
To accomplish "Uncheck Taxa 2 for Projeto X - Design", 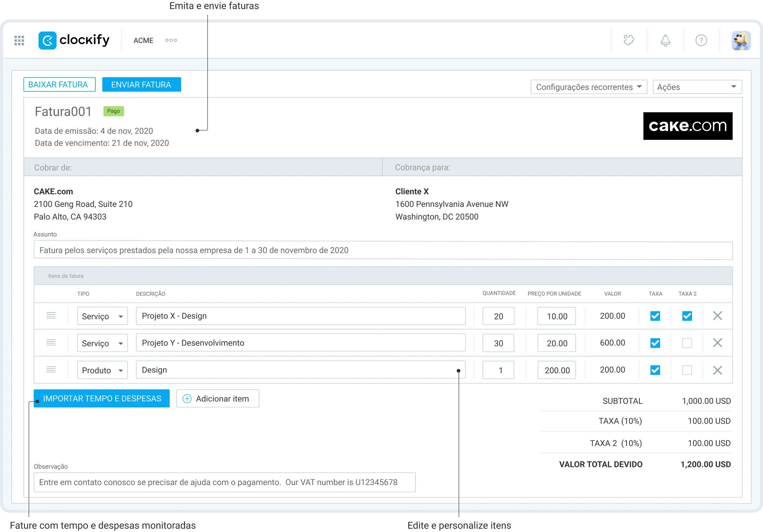I will 687,316.
